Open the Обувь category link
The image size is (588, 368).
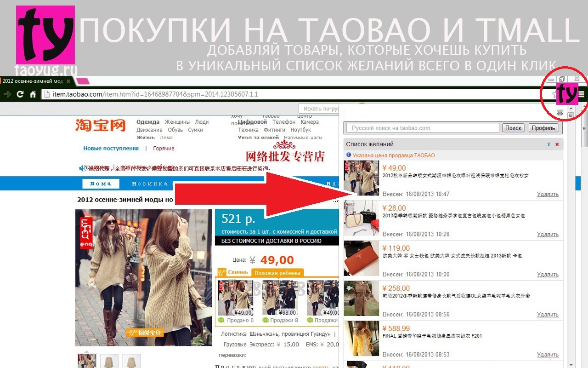pyautogui.click(x=175, y=130)
